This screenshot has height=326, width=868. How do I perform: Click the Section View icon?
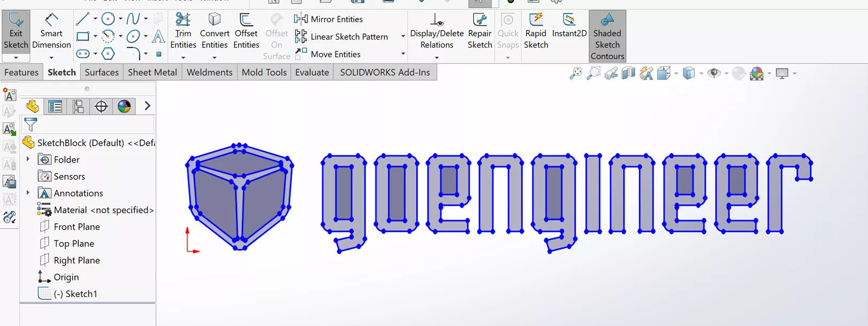628,73
